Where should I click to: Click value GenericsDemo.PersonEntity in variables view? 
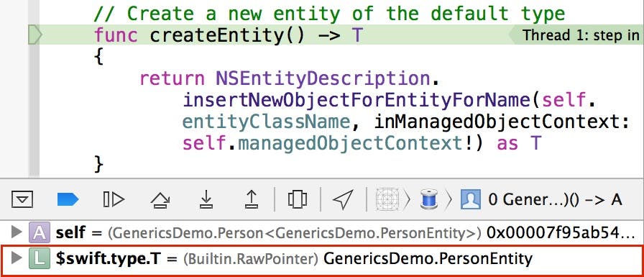pyautogui.click(x=428, y=258)
